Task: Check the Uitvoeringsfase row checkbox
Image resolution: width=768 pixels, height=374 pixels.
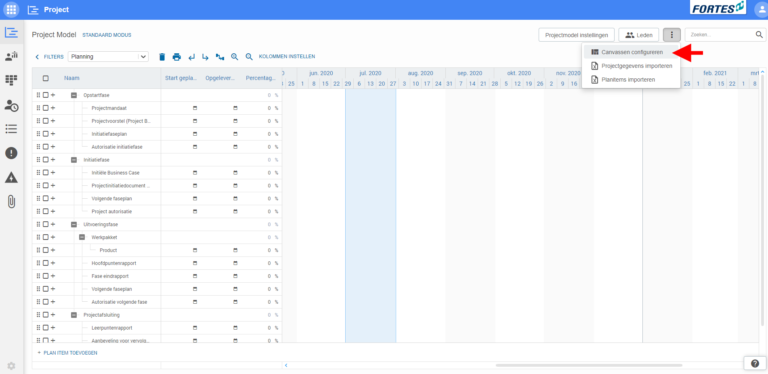Action: click(46, 224)
